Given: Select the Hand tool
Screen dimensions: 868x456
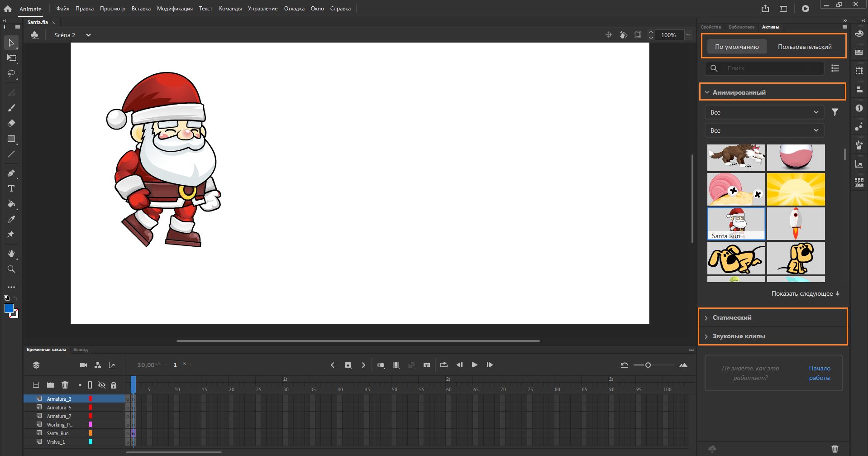Looking at the screenshot, I should 11,254.
